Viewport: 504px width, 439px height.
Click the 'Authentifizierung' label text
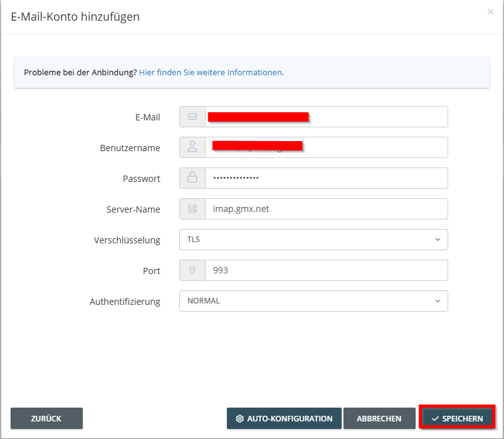125,302
